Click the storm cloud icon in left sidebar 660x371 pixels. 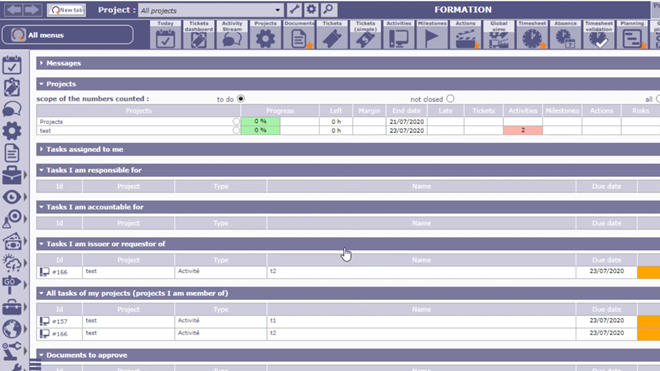click(x=12, y=263)
